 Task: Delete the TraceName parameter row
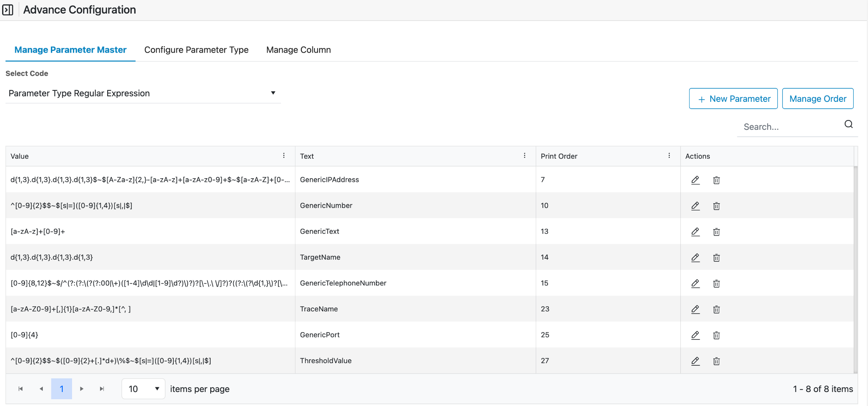tap(716, 309)
